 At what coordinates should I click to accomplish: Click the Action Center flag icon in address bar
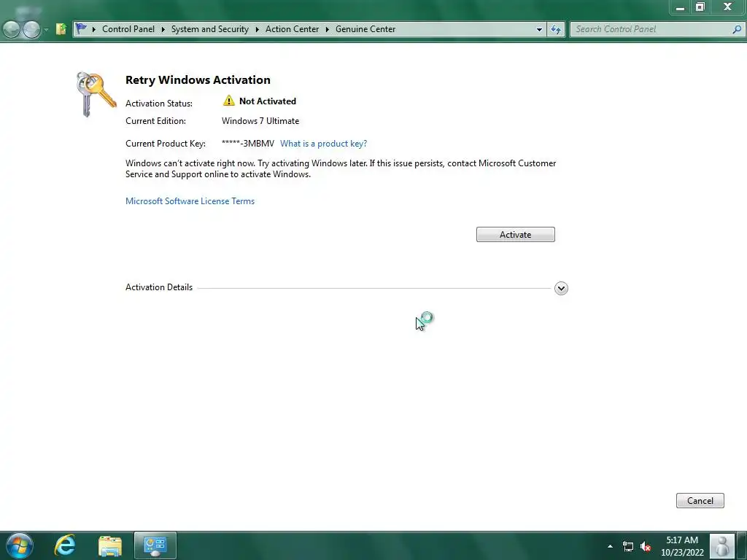[x=82, y=28]
